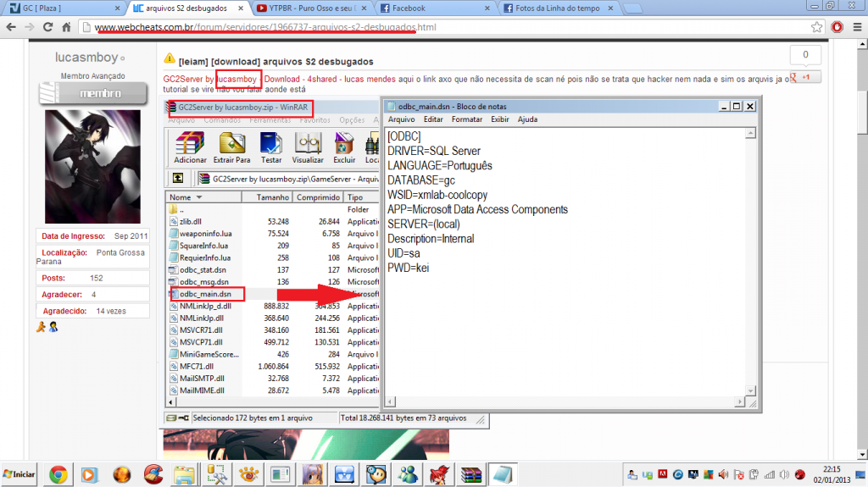The image size is (868, 487).
Task: Click WinRAR horizontal scrollbar left arrow
Action: (170, 401)
